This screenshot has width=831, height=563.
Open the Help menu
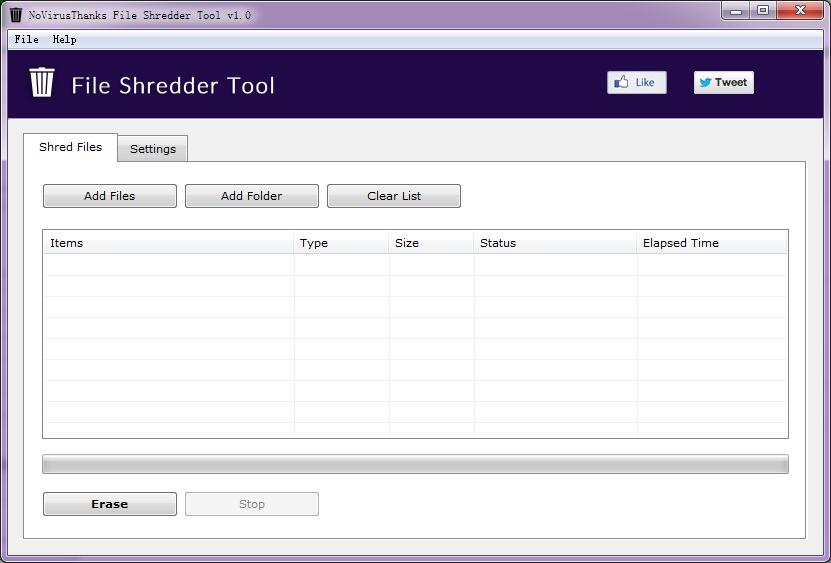(x=65, y=39)
